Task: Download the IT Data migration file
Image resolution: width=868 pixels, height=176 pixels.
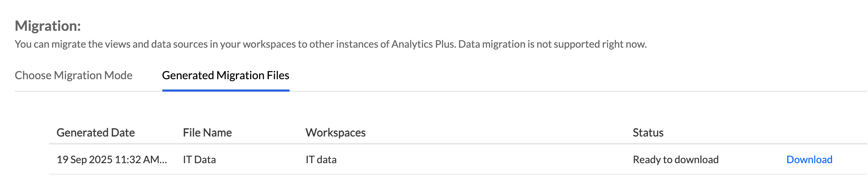Action: (809, 159)
